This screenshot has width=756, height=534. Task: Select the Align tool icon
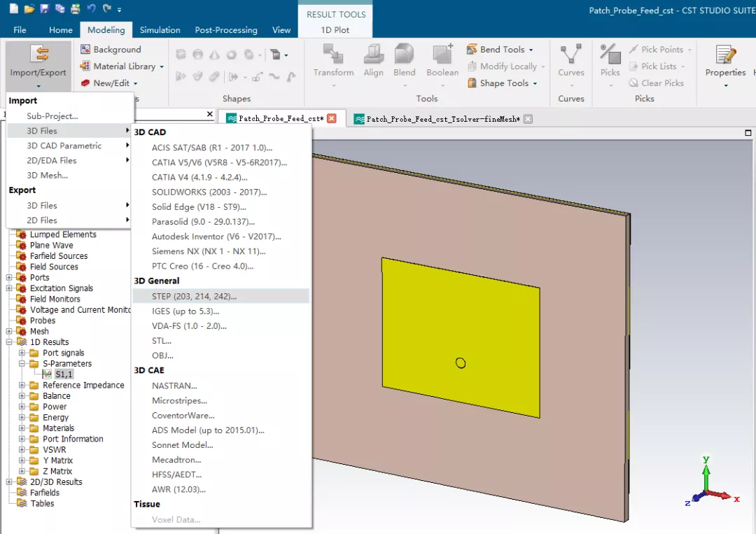373,53
